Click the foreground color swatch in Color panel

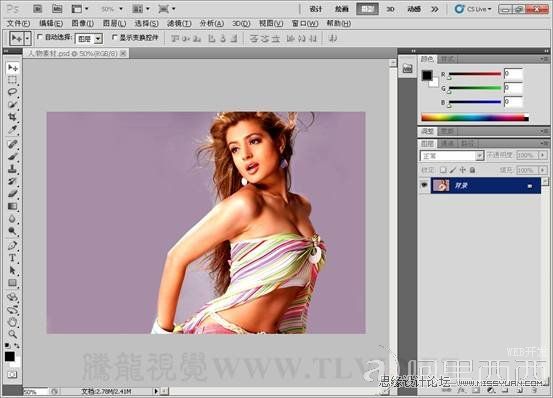point(427,75)
